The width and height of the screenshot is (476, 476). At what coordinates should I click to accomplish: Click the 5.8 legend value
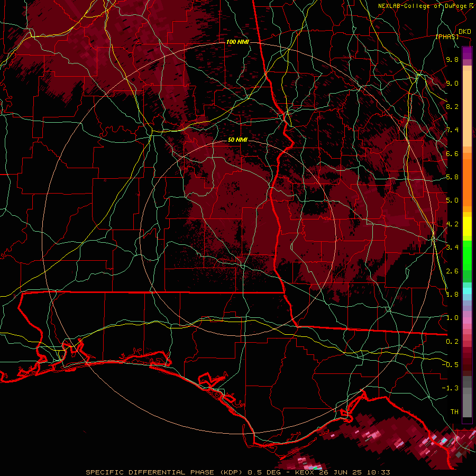(452, 177)
